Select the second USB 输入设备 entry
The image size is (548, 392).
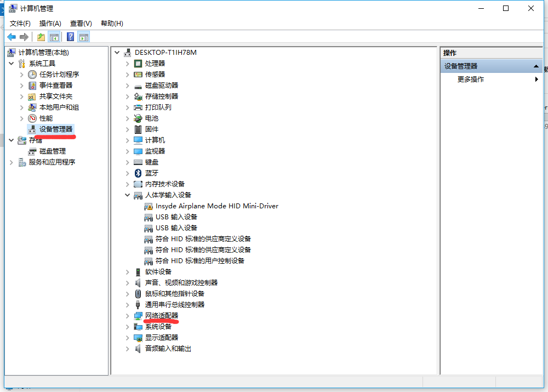[x=176, y=228]
